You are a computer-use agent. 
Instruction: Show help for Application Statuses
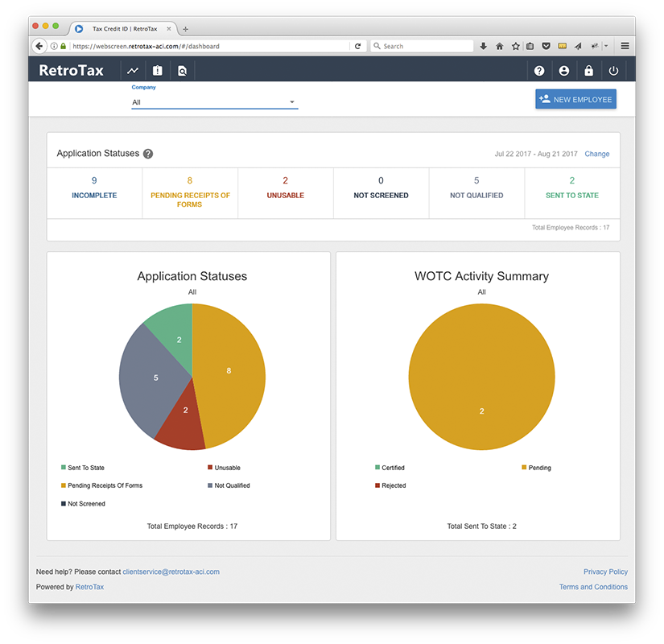[148, 154]
